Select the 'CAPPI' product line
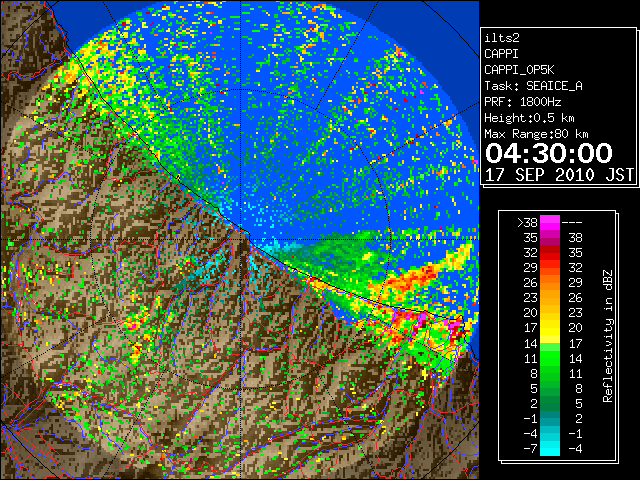Viewport: 640px width, 480px height. click(501, 54)
